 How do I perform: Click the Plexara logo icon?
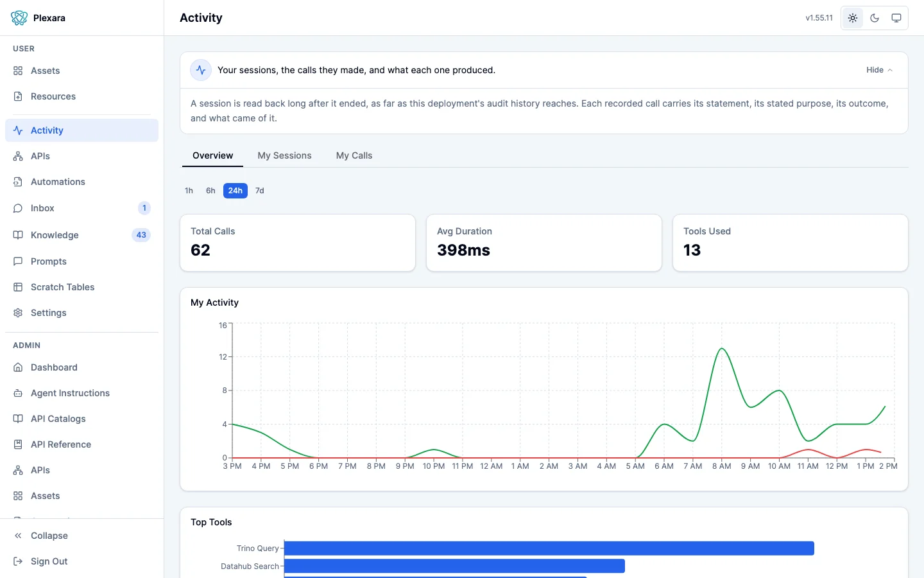(19, 18)
